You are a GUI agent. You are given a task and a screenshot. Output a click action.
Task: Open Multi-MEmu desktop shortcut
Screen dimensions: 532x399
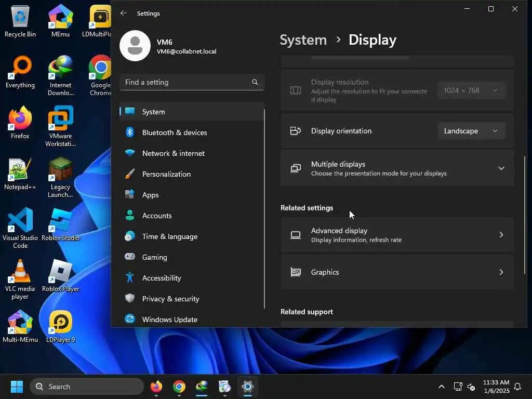point(20,326)
